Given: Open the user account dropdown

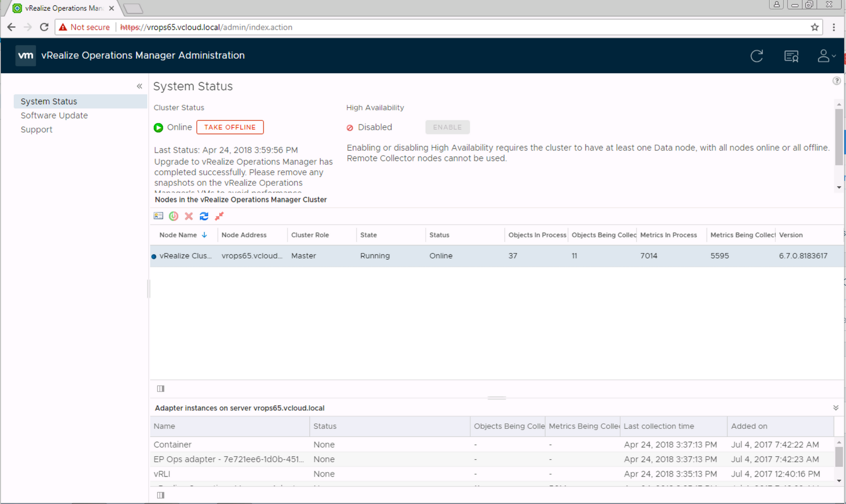Looking at the screenshot, I should coord(827,56).
